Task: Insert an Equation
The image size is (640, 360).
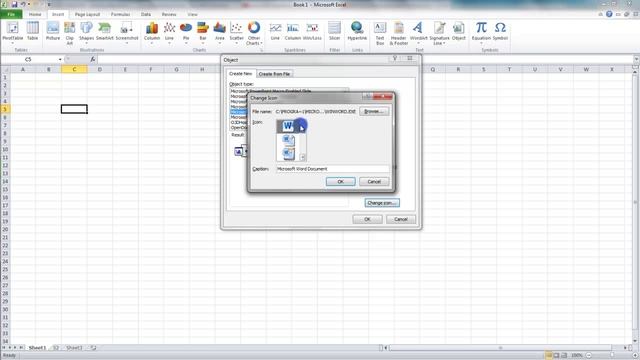Action: coord(481,32)
